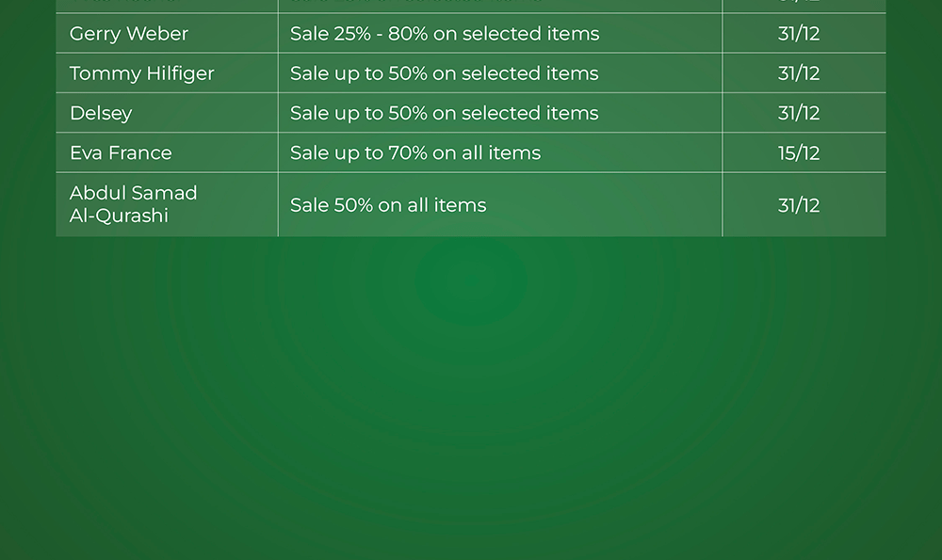Select the Eva France brand name
The image size is (942, 560).
(x=121, y=152)
